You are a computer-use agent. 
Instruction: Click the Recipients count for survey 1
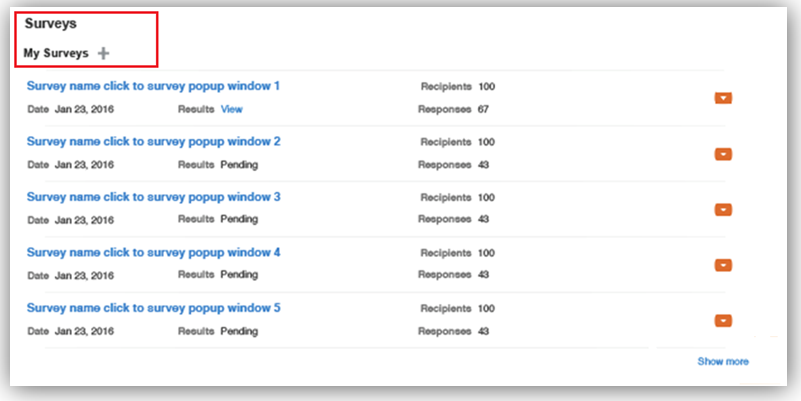tap(486, 87)
